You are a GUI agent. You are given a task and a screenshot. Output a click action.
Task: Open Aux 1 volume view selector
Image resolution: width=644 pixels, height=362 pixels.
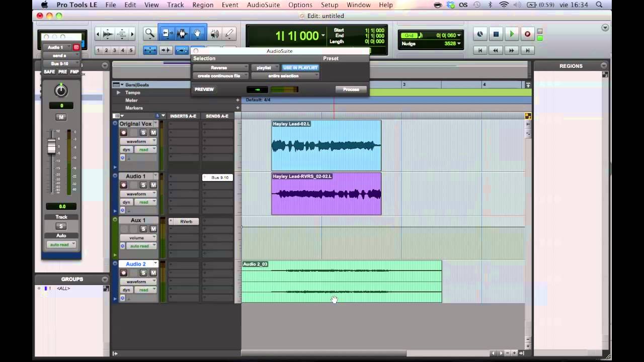[138, 238]
